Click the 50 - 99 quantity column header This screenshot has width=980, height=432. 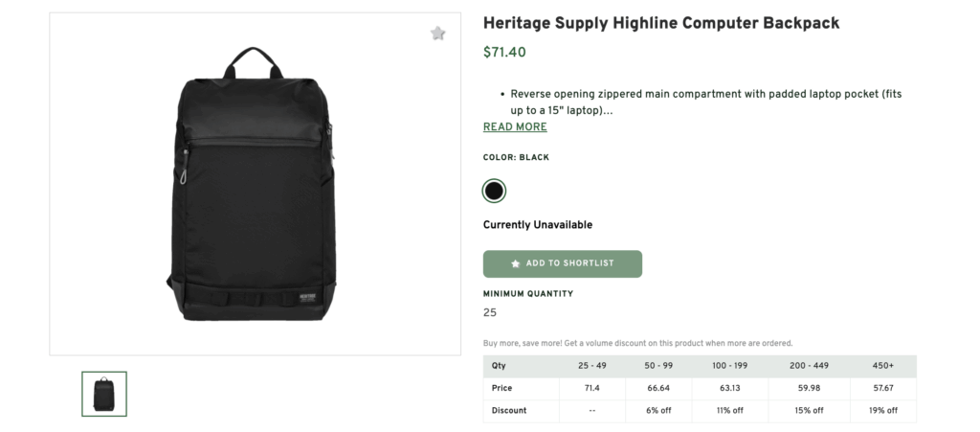tap(658, 366)
